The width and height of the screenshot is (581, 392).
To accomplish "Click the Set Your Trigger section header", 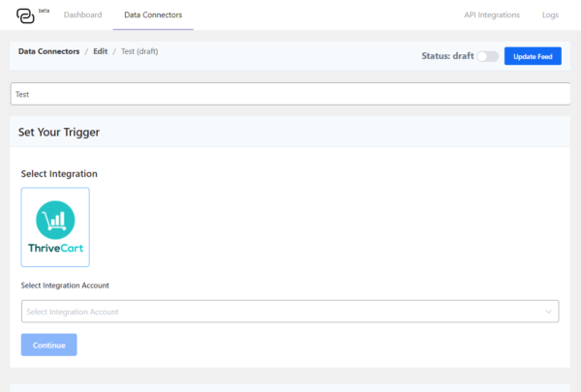I will coord(59,132).
